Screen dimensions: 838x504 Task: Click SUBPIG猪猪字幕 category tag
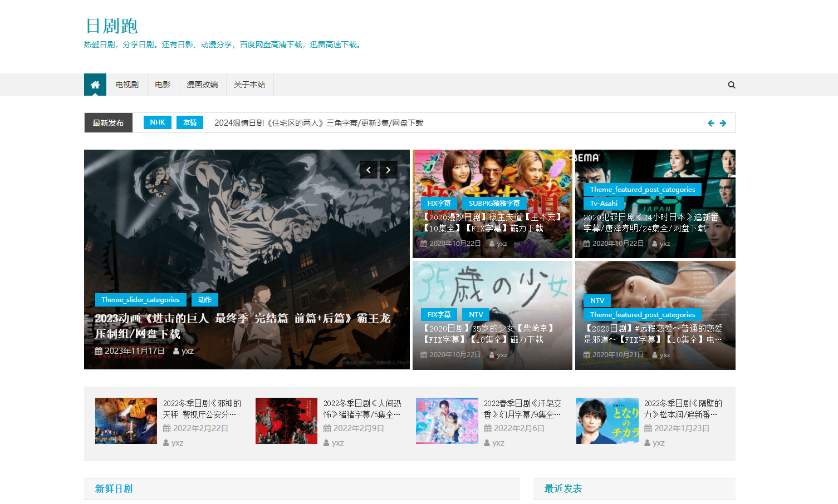pyautogui.click(x=494, y=204)
